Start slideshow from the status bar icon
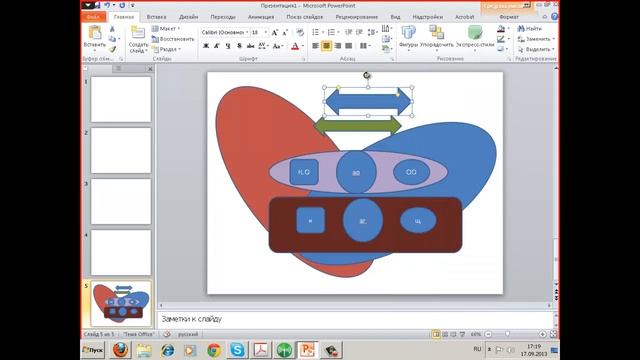640x360 pixels. tap(462, 334)
